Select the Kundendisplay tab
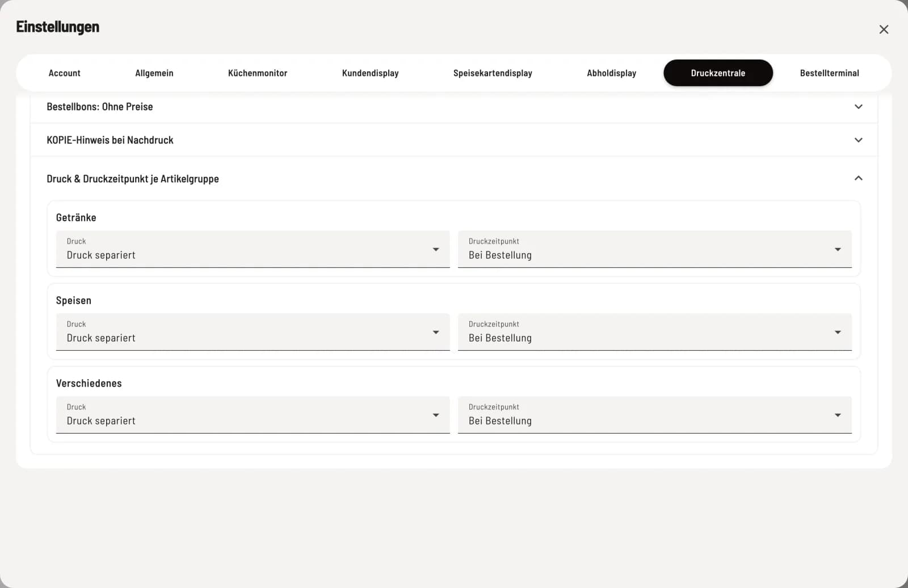The height and width of the screenshot is (588, 908). (x=371, y=73)
